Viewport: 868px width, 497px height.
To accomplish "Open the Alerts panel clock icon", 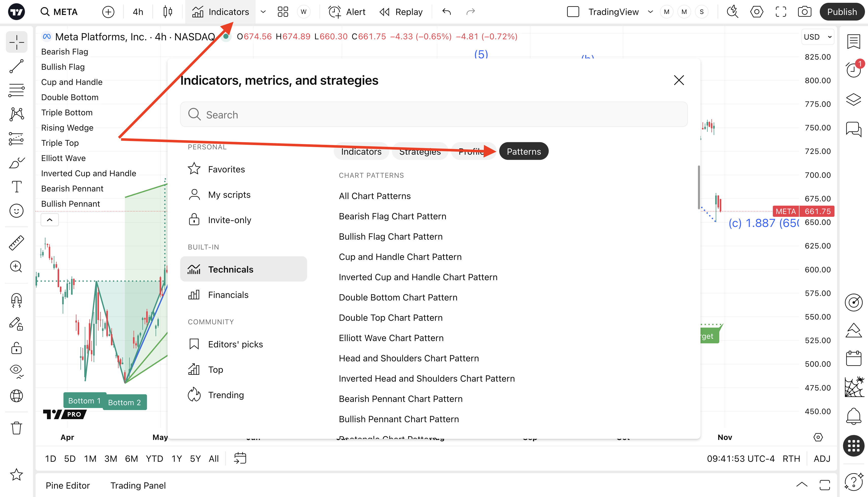I will [853, 70].
